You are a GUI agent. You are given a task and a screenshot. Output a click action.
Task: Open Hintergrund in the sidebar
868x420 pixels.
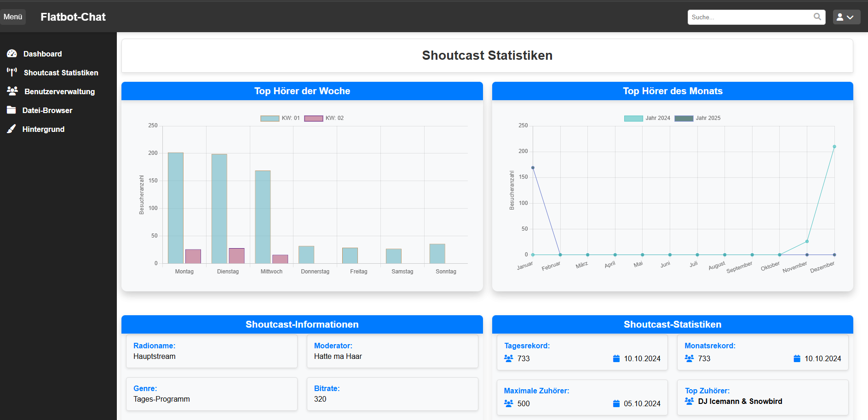(x=44, y=129)
